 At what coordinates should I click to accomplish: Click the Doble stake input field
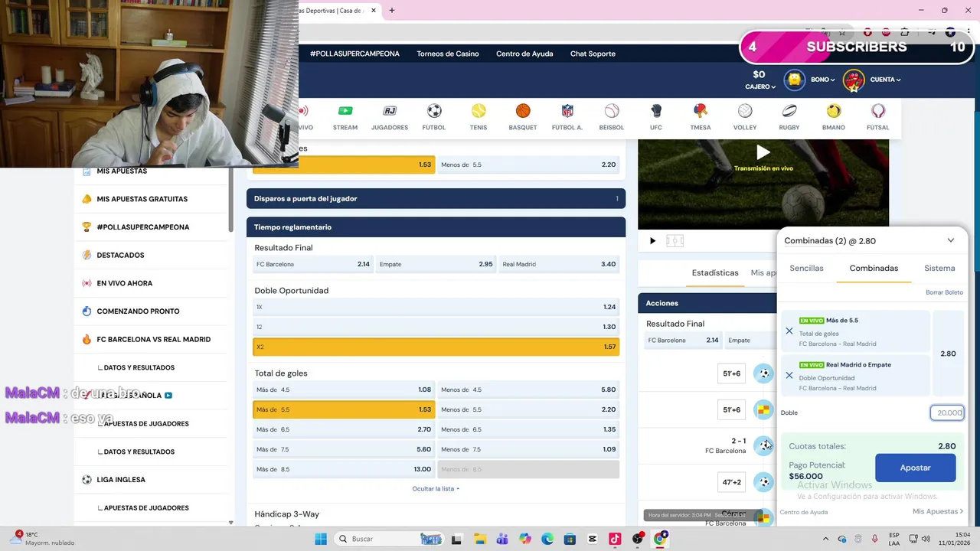[x=947, y=412]
